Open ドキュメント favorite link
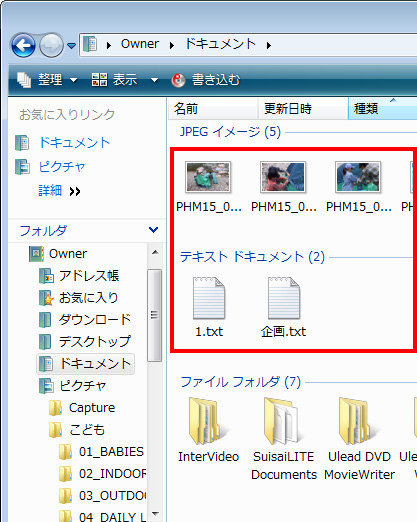 [x=74, y=143]
